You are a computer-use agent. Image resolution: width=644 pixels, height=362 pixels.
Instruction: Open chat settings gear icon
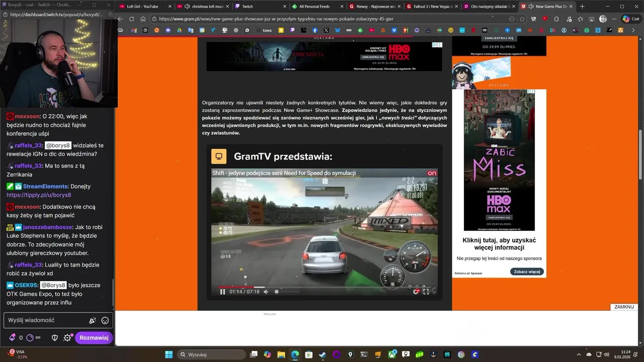point(67,338)
